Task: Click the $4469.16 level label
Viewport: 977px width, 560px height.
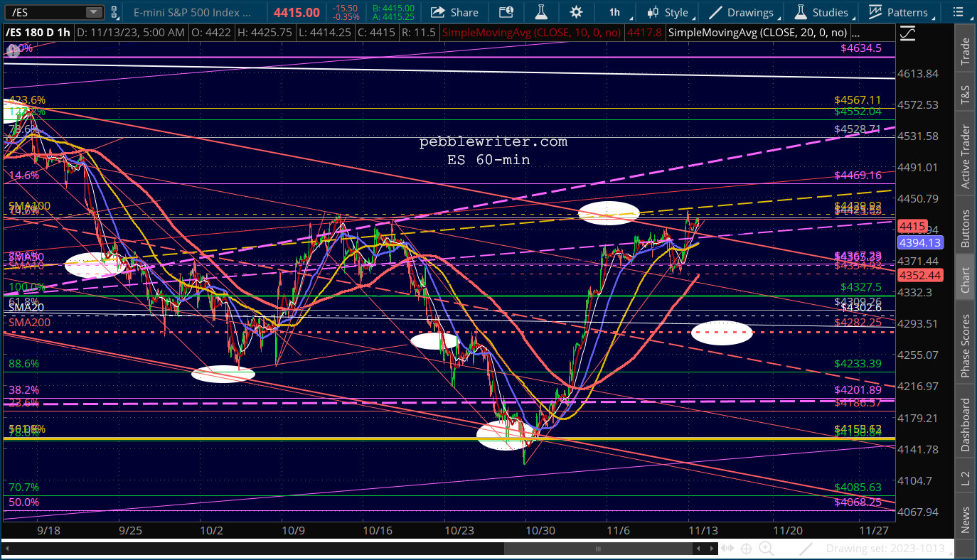Action: (x=858, y=175)
